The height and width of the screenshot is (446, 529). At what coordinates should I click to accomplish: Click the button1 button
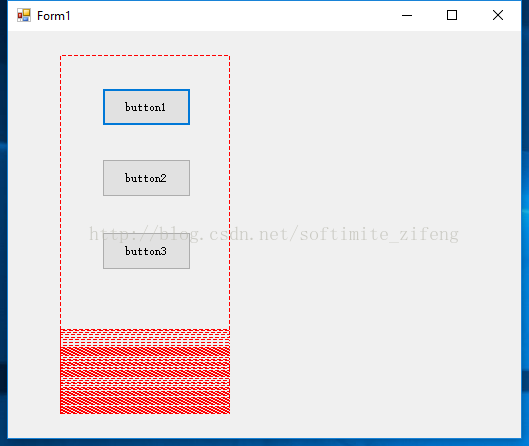[146, 107]
